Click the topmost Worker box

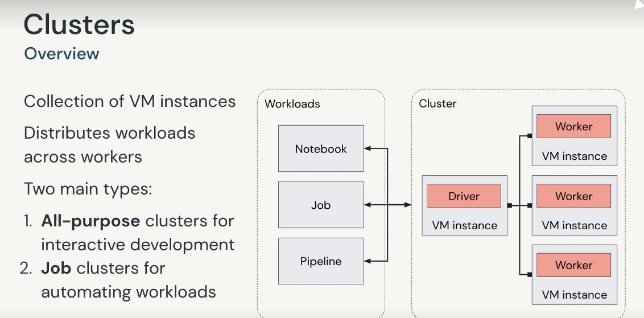(573, 126)
